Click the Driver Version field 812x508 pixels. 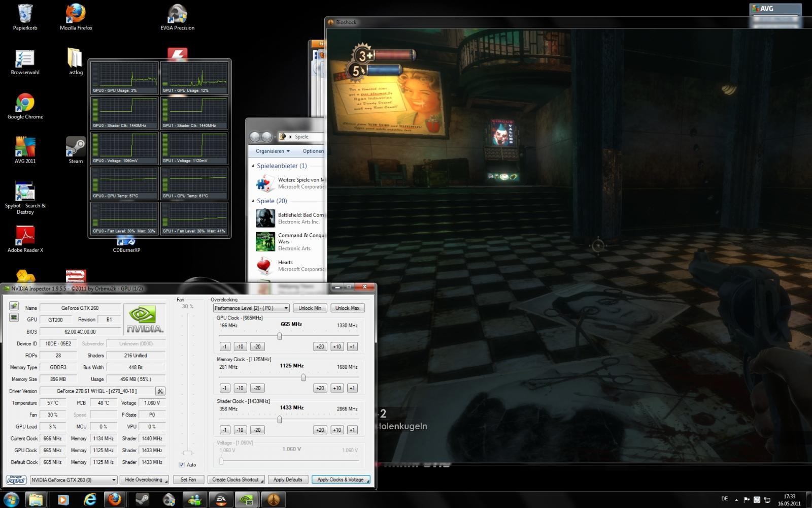pos(96,391)
